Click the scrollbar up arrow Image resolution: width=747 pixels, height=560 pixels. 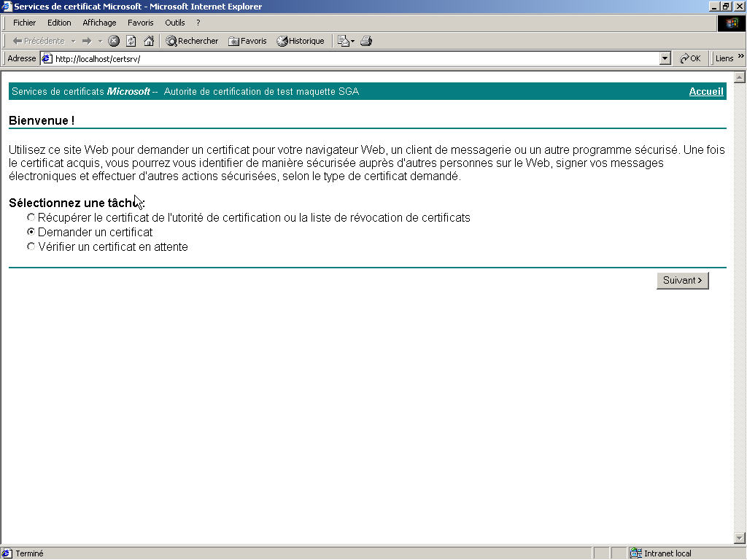[x=740, y=77]
